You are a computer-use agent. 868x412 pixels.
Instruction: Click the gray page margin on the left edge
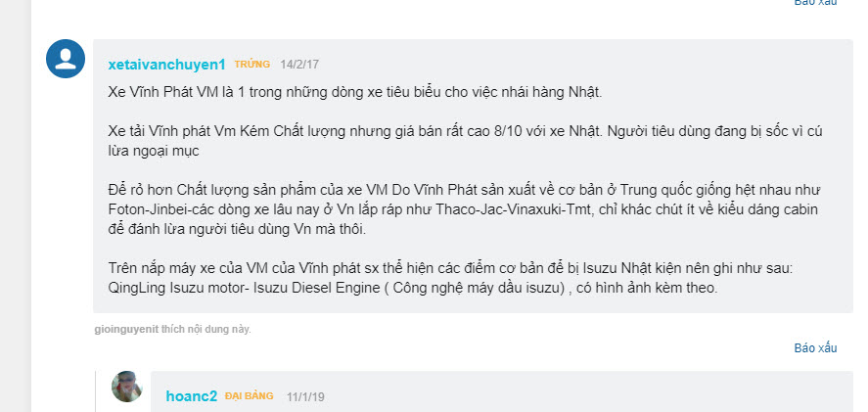(16, 206)
